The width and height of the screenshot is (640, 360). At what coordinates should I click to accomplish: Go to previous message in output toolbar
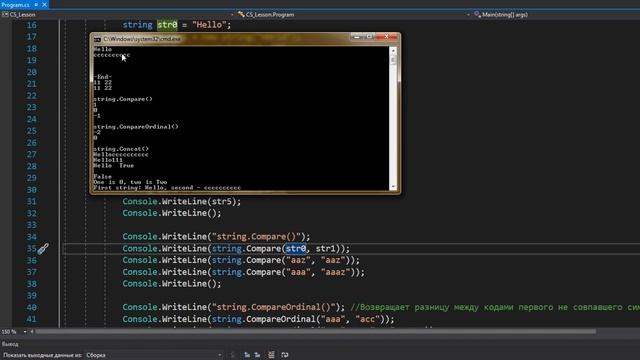click(x=247, y=355)
